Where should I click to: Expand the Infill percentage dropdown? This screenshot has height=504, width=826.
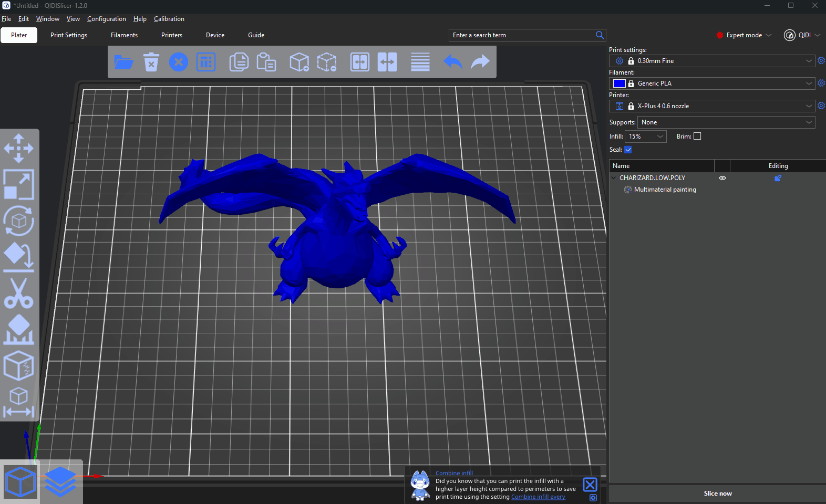pos(646,136)
